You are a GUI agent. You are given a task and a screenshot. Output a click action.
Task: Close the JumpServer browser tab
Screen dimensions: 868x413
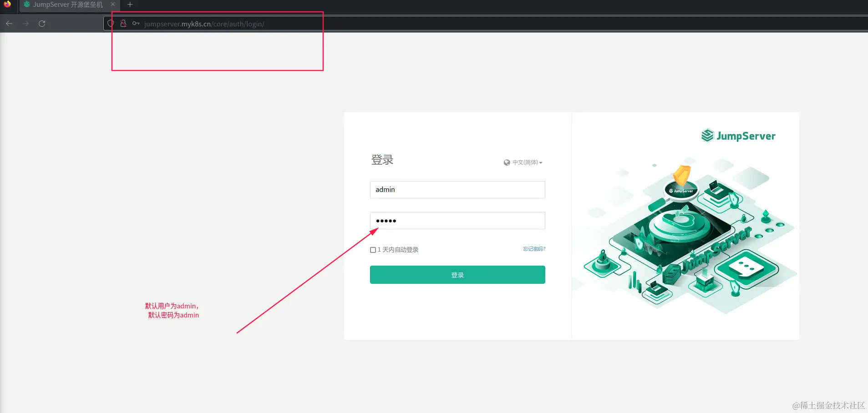pyautogui.click(x=113, y=5)
